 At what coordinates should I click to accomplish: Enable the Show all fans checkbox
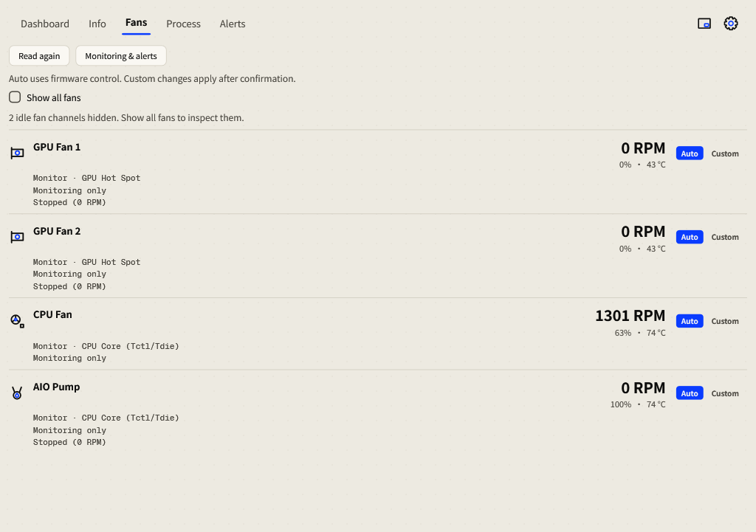15,97
